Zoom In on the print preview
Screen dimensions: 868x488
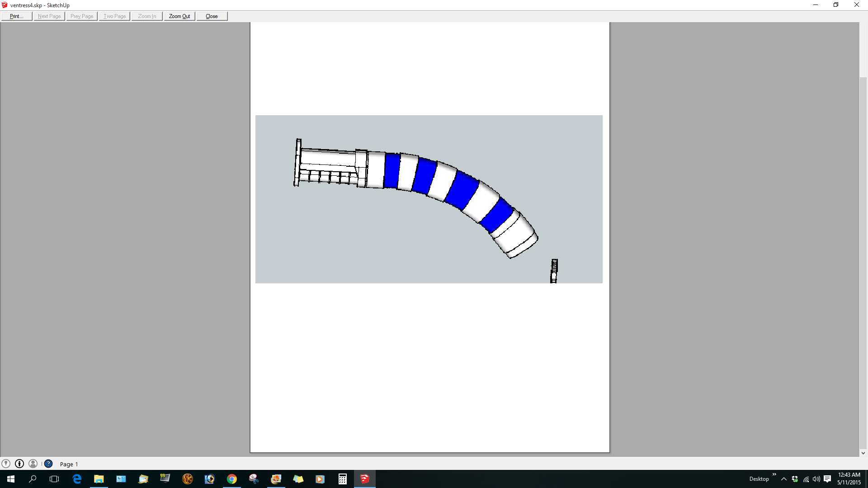coord(147,16)
